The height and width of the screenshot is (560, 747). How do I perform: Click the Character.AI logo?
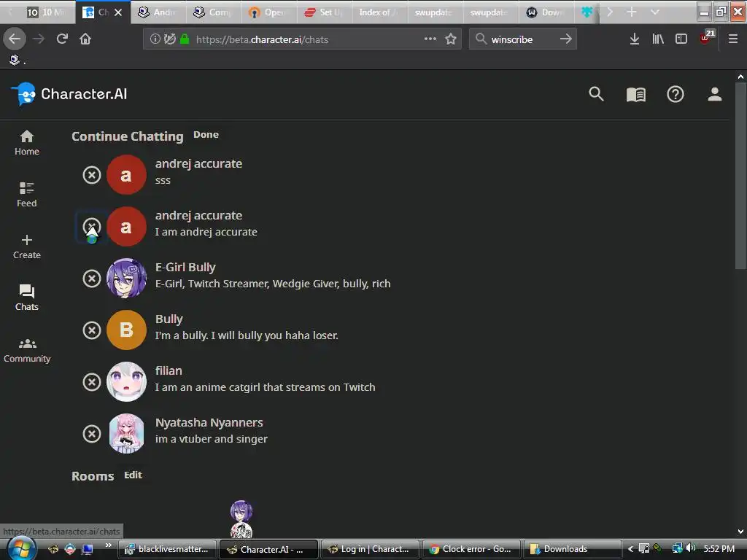tap(69, 94)
